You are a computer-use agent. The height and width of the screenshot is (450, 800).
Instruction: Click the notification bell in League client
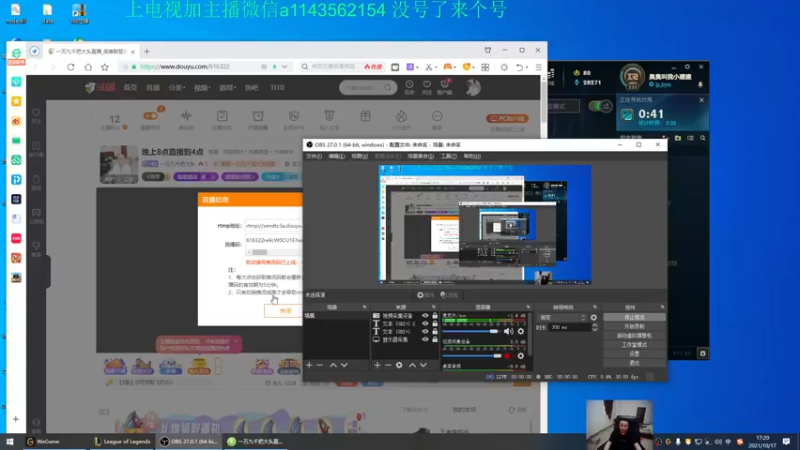701,84
